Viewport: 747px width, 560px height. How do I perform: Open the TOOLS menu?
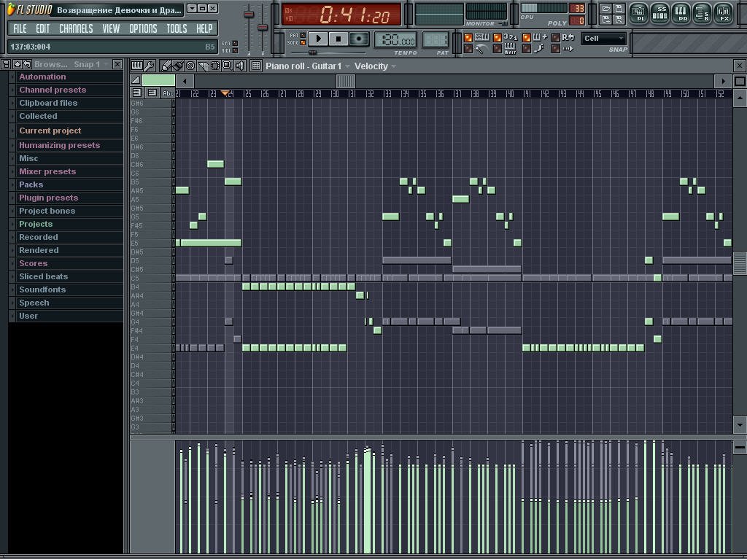pos(177,28)
